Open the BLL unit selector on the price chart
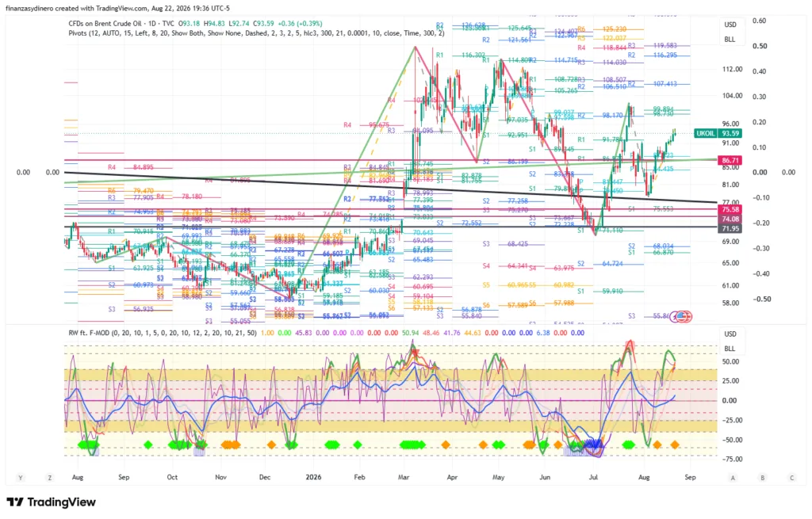 [x=730, y=40]
